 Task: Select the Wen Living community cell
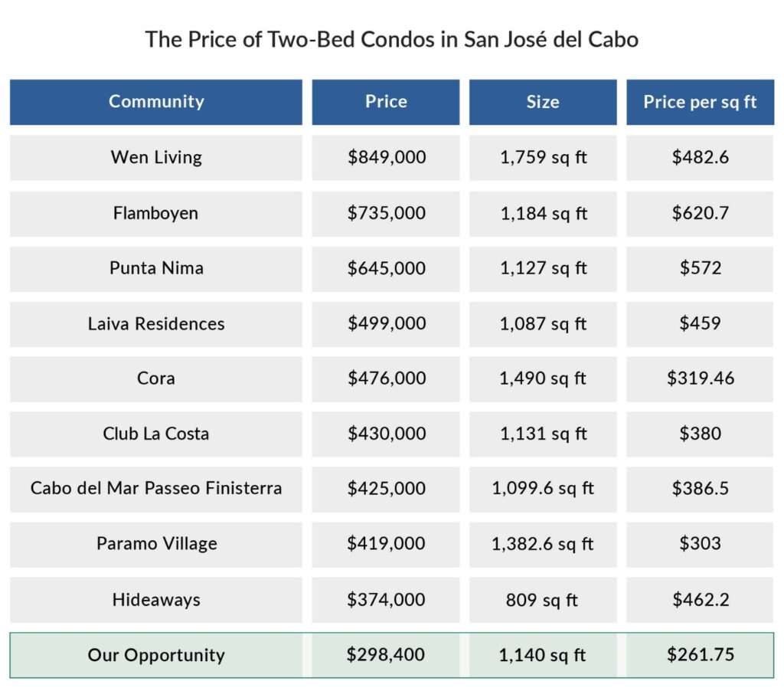point(156,158)
